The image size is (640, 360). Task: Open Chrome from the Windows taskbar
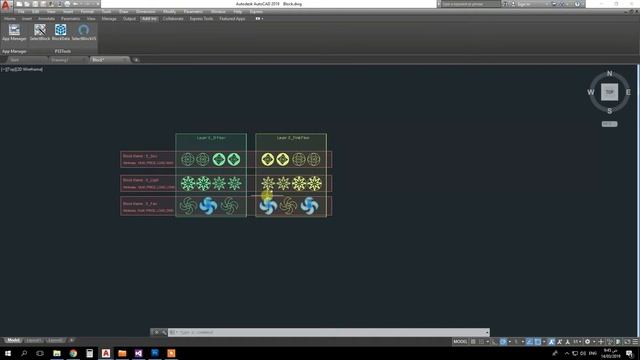tap(73, 353)
